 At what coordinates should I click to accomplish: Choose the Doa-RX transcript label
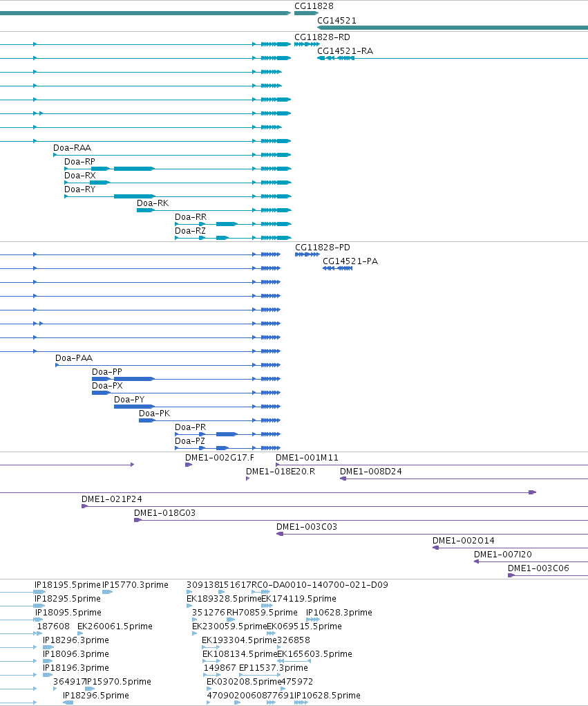tap(80, 175)
